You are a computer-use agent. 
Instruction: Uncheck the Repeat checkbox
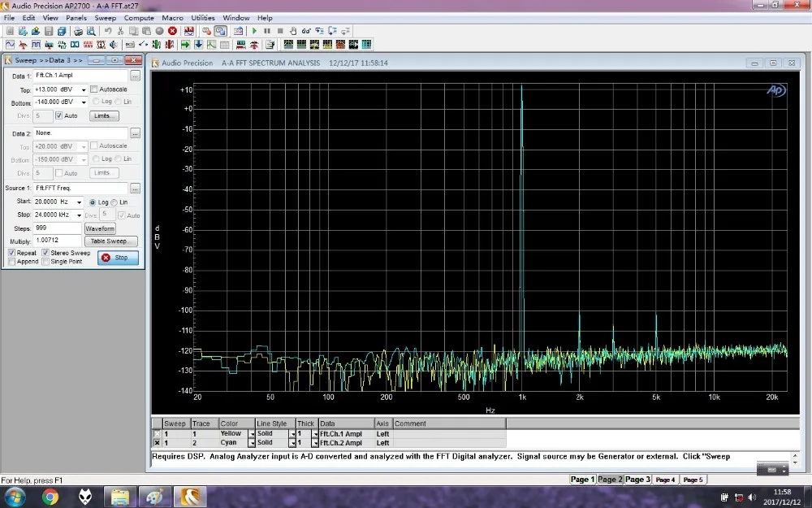click(x=11, y=253)
